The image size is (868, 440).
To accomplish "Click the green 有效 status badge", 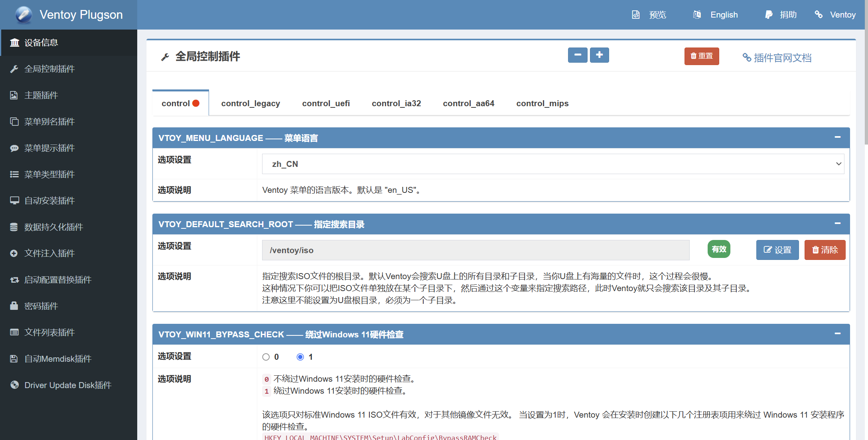I will tap(719, 249).
